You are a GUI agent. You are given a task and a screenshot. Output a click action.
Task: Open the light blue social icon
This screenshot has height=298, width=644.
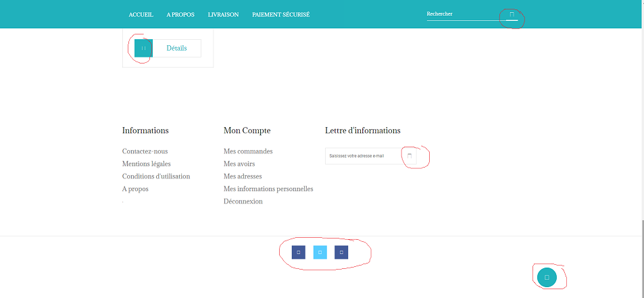320,252
